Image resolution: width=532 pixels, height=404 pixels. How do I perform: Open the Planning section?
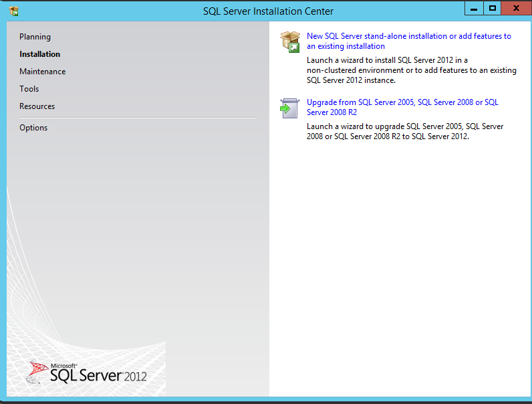click(x=35, y=37)
